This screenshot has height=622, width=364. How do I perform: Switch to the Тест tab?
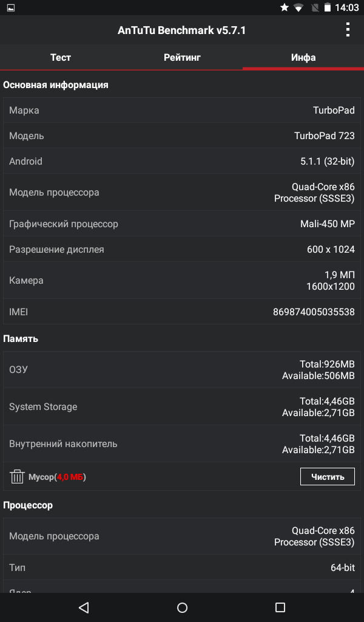[x=61, y=58]
